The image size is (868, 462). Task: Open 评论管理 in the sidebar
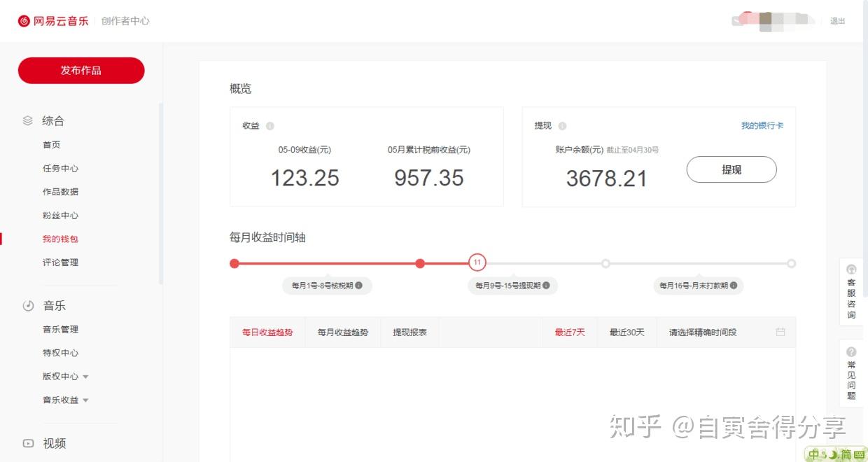[x=60, y=262]
